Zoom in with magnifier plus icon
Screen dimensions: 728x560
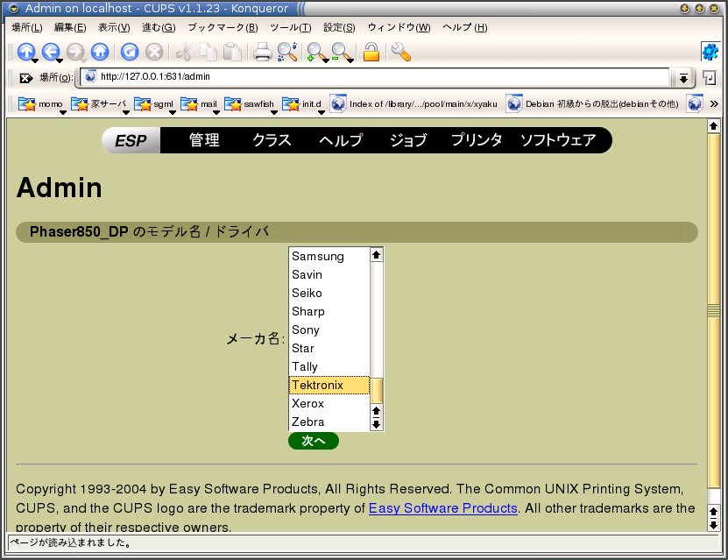coord(315,52)
